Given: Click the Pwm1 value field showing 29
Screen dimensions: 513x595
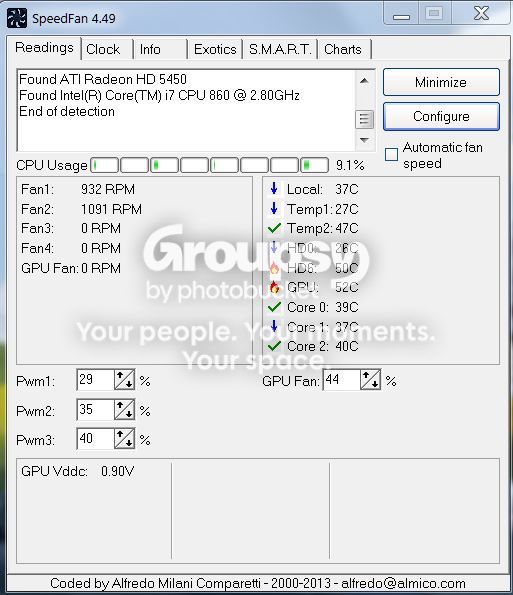Looking at the screenshot, I should click(x=95, y=379).
